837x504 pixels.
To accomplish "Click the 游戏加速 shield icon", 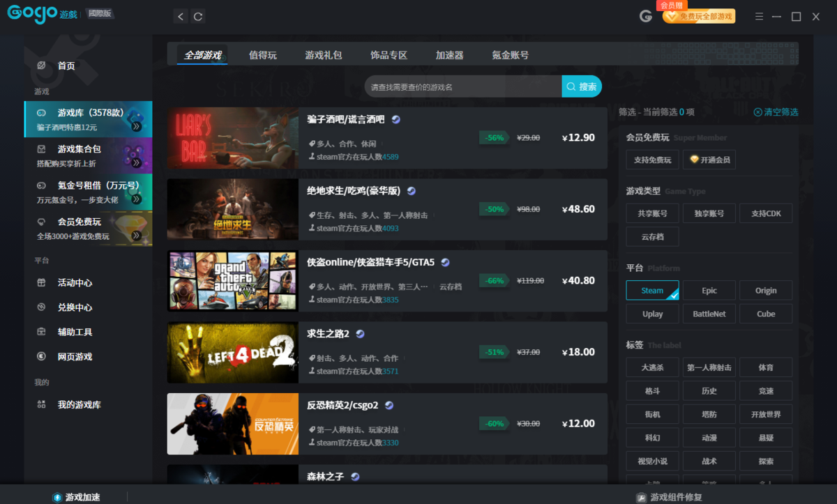I will (x=57, y=497).
